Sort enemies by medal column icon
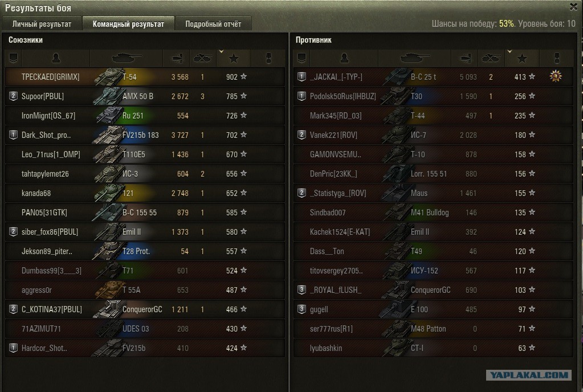This screenshot has height=392, width=583. coord(557,58)
